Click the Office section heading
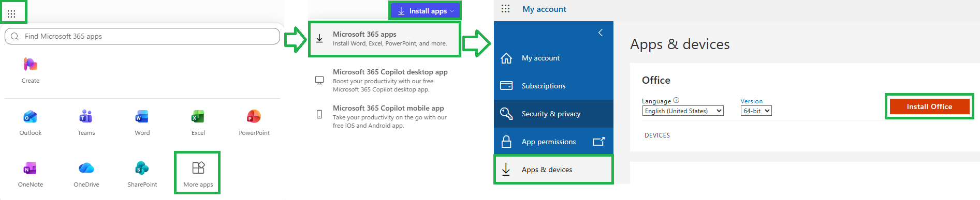This screenshot has width=980, height=200. pos(656,80)
